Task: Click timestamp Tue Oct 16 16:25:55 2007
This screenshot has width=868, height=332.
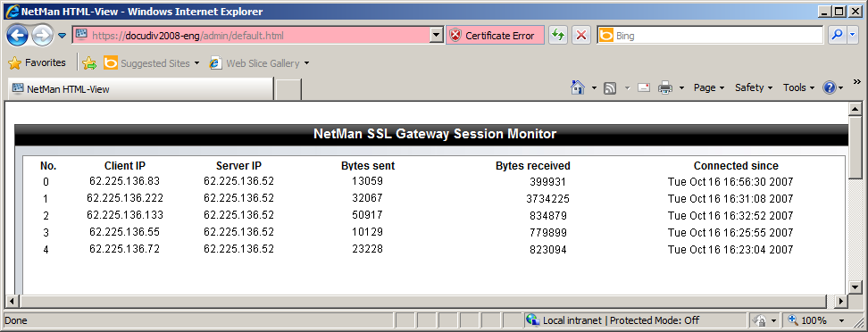Action: 730,233
